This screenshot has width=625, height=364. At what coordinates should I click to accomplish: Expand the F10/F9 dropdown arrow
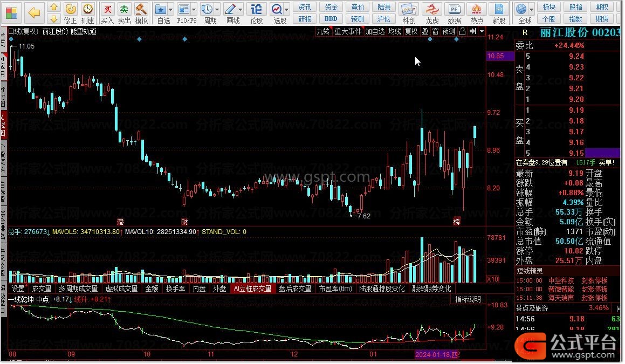click(194, 9)
